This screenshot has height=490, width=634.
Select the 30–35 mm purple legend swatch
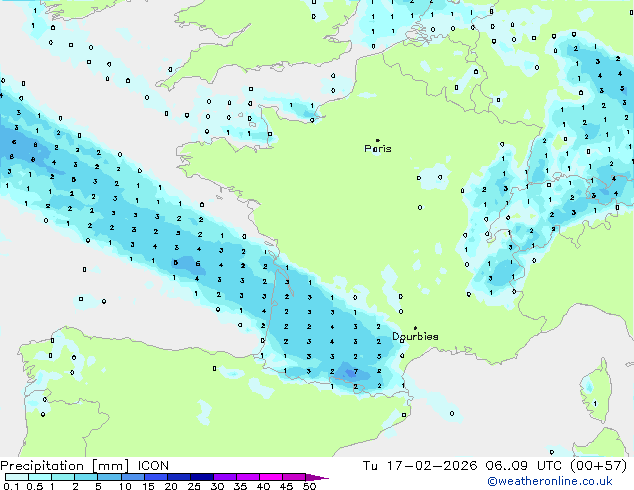[x=224, y=477]
